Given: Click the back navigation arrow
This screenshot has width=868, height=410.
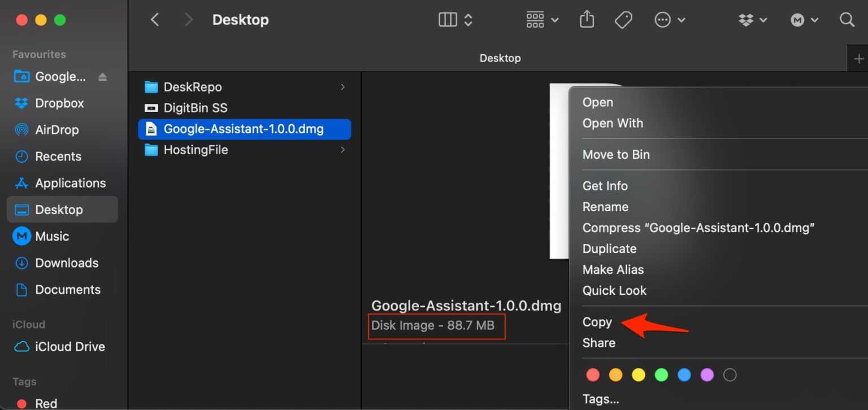Looking at the screenshot, I should (155, 19).
